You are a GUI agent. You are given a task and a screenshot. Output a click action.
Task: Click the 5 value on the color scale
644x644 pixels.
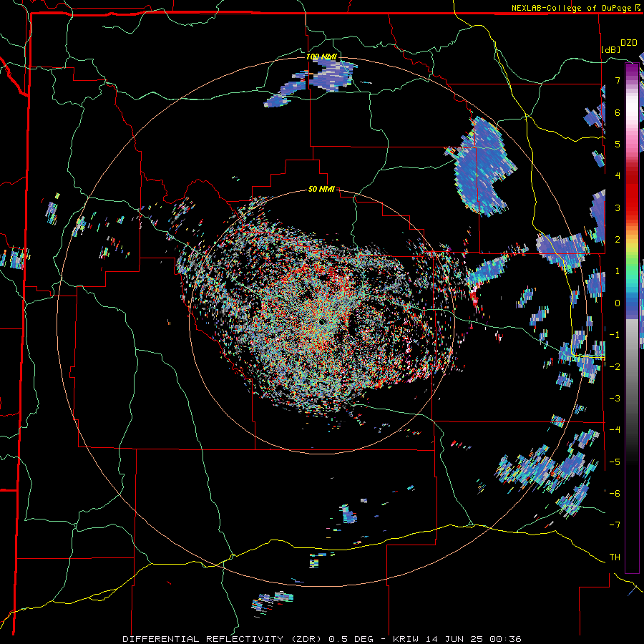[618, 144]
